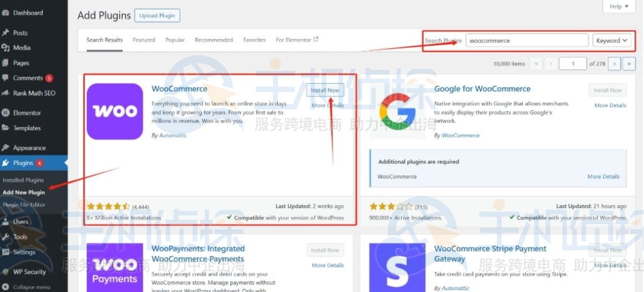Click the Posts pin icon
Image resolution: width=644 pixels, height=292 pixels.
tap(5, 33)
